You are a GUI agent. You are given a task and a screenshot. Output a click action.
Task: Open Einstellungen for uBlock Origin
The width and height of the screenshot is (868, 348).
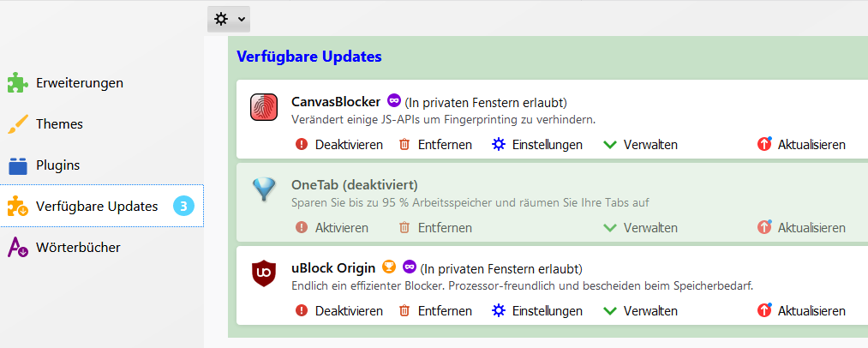click(x=538, y=310)
